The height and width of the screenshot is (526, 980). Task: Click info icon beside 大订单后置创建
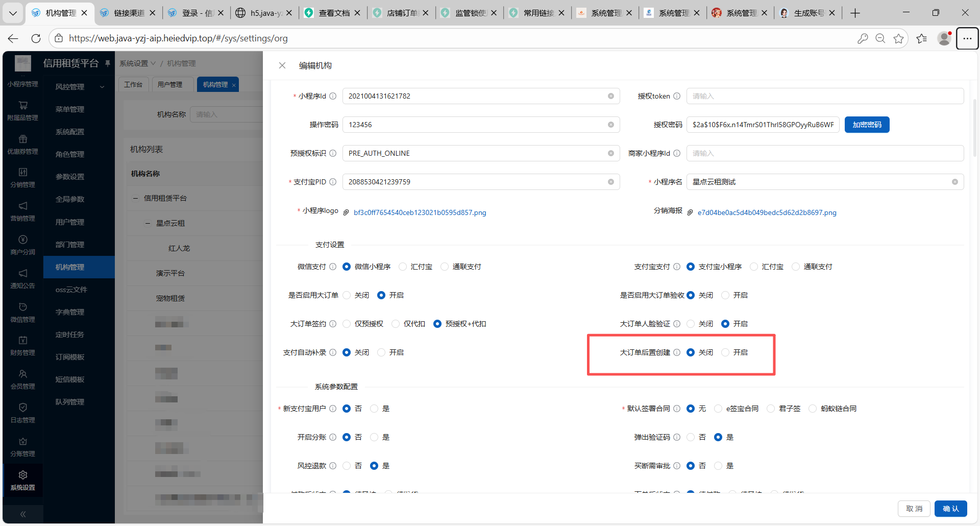click(677, 352)
